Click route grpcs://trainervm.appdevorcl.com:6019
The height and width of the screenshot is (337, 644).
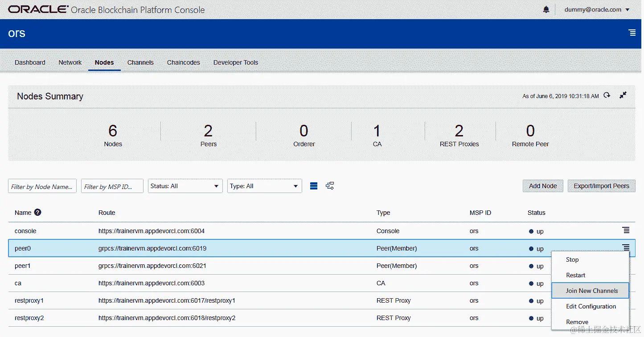tap(152, 248)
